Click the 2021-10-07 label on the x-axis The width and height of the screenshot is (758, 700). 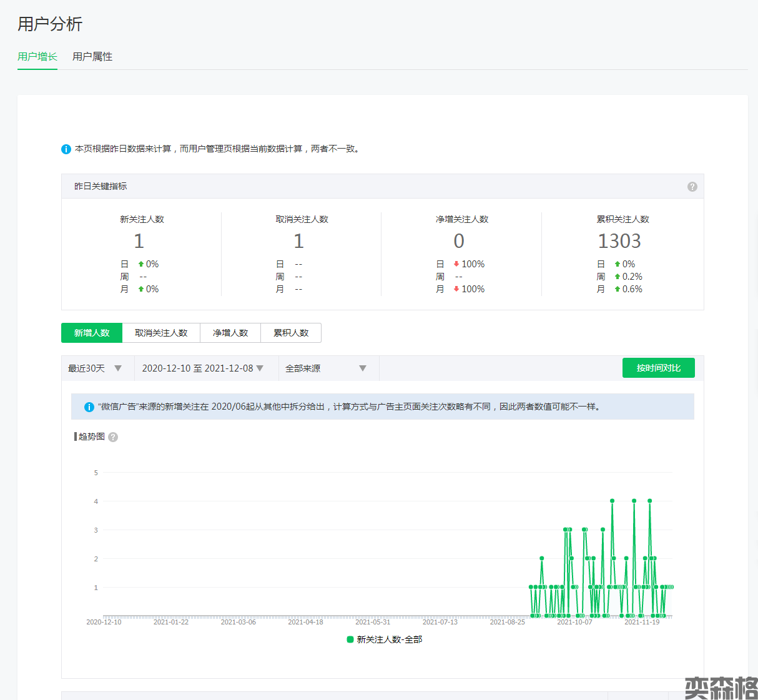pyautogui.click(x=574, y=622)
